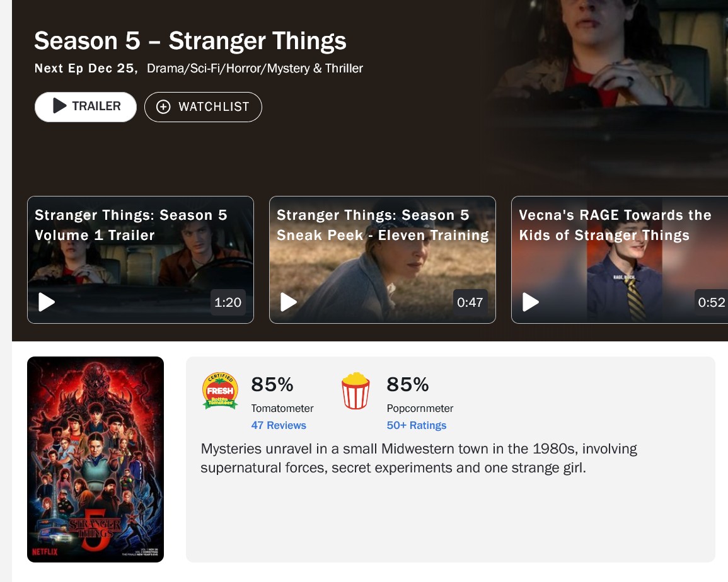
Task: Click the Vecna's RAGE video title
Action: point(615,225)
